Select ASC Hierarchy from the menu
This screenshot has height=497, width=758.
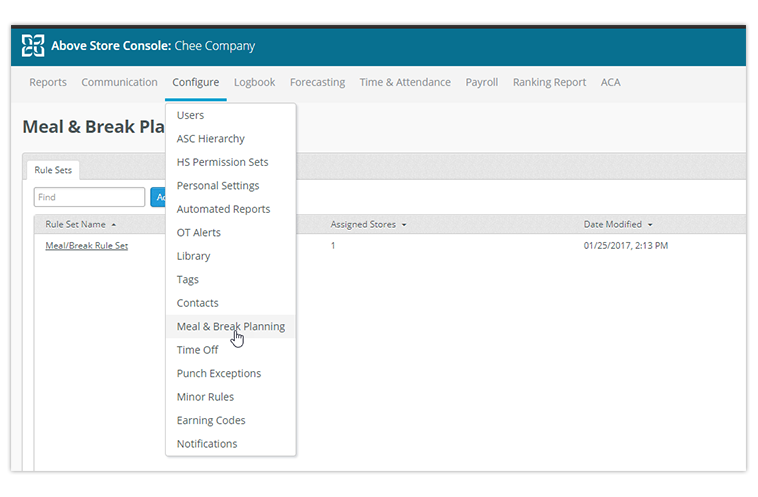[210, 139]
